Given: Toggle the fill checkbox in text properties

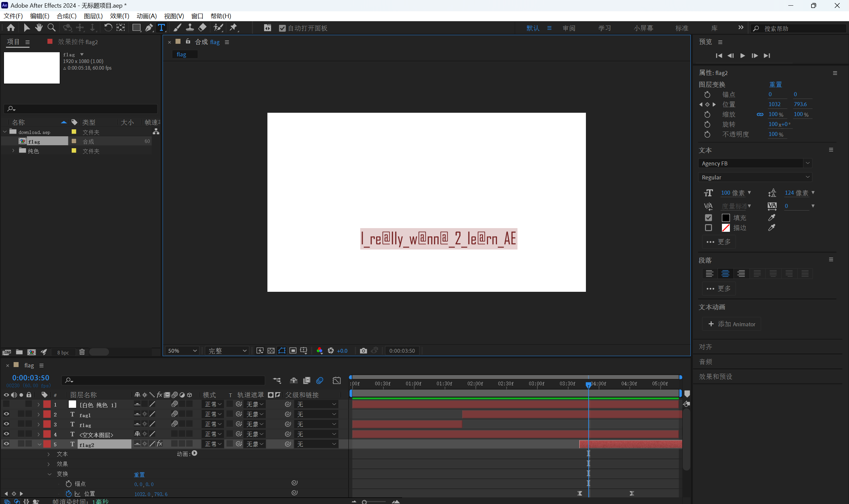Looking at the screenshot, I should [x=708, y=218].
